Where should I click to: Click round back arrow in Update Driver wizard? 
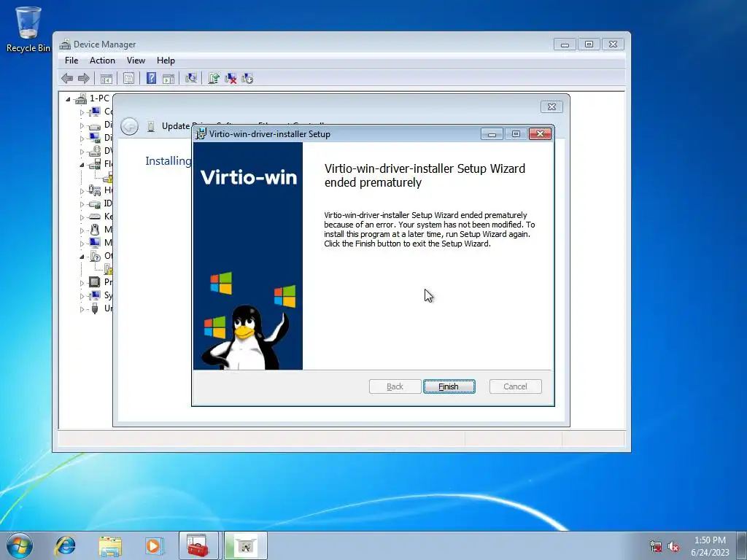(129, 126)
